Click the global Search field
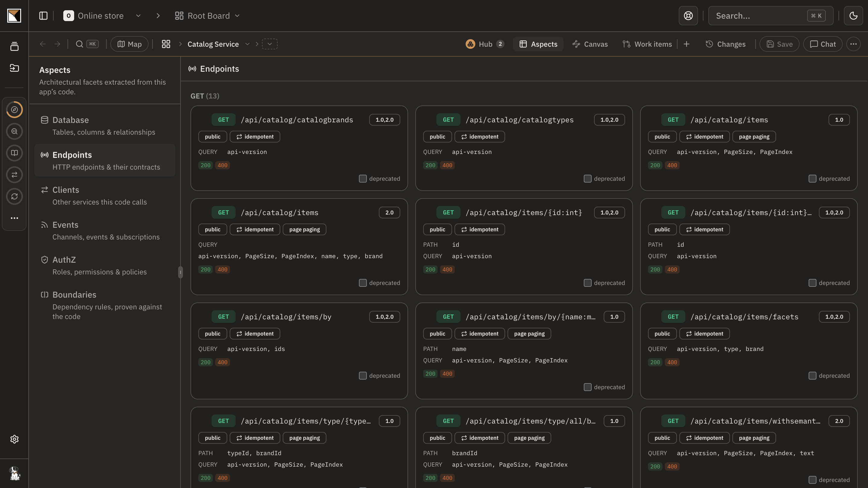This screenshot has height=488, width=868. 770,16
